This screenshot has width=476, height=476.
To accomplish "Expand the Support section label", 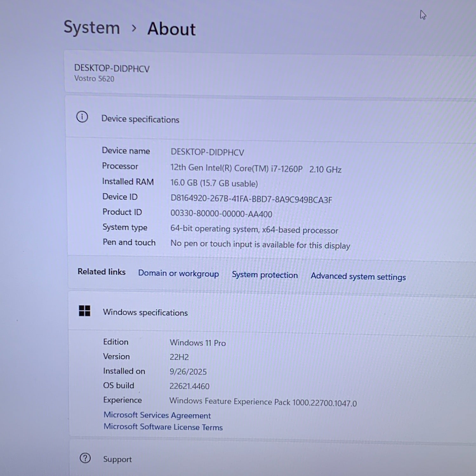I will coord(117,459).
